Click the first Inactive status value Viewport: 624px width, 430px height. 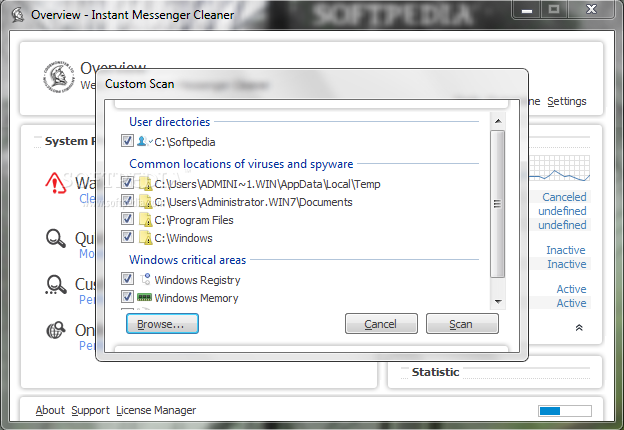pos(566,250)
